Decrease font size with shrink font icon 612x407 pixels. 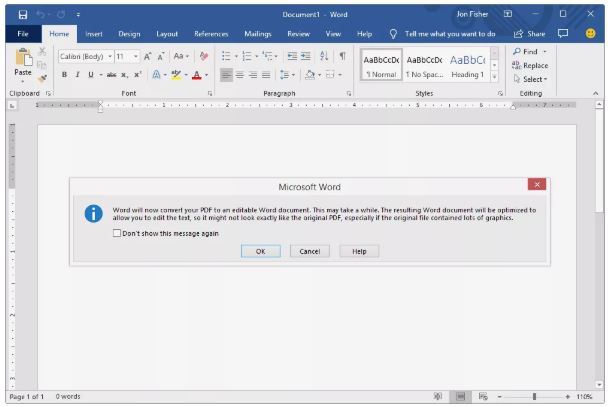point(160,57)
